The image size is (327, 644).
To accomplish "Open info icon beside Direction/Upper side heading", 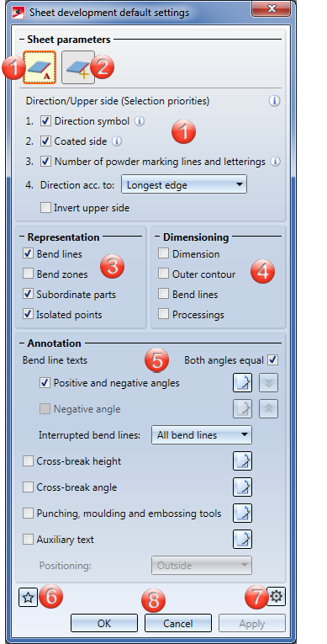I will (275, 101).
